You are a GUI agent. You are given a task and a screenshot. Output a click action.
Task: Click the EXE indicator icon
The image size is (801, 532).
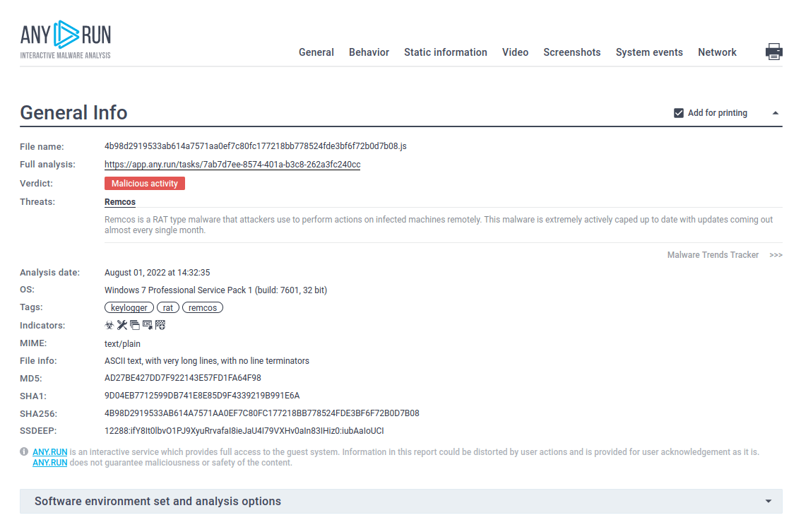tap(147, 325)
